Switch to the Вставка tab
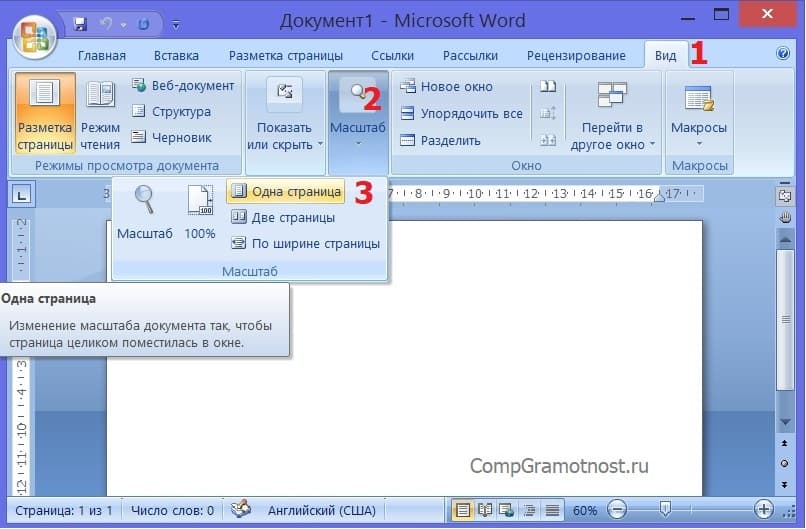 coord(176,56)
